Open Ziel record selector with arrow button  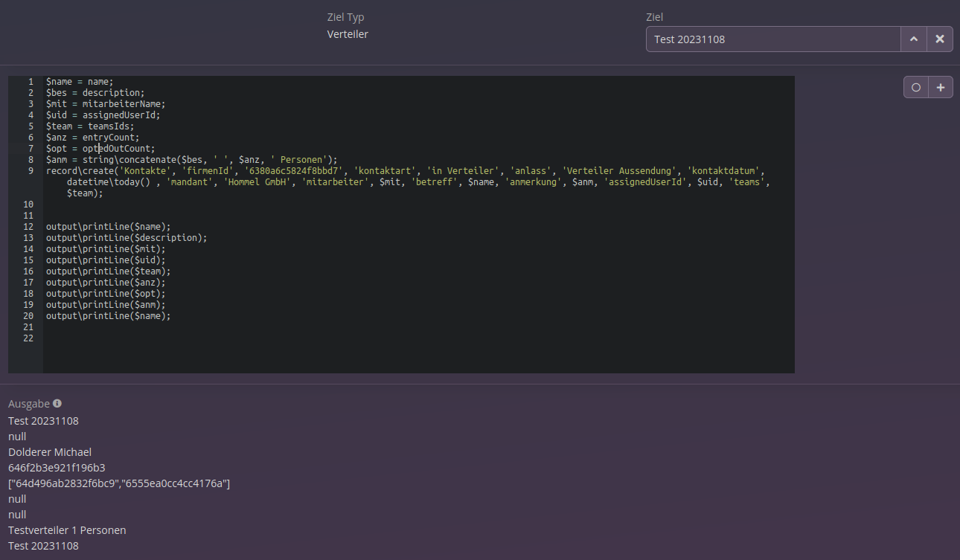tap(914, 39)
